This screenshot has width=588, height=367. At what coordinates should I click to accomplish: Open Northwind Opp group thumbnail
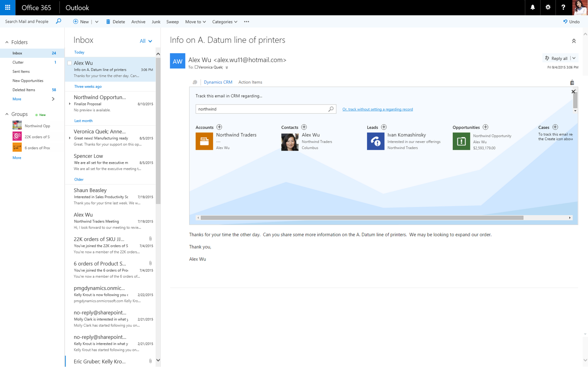click(17, 125)
